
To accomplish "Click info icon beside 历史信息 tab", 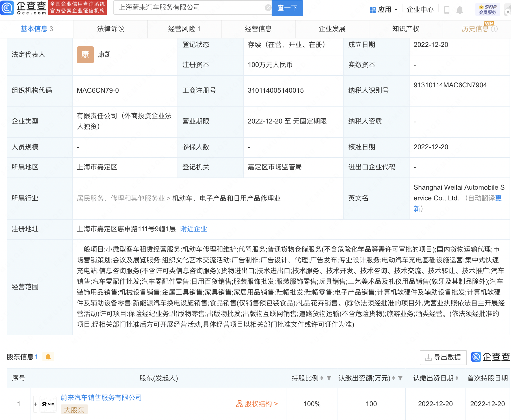I will [494, 29].
